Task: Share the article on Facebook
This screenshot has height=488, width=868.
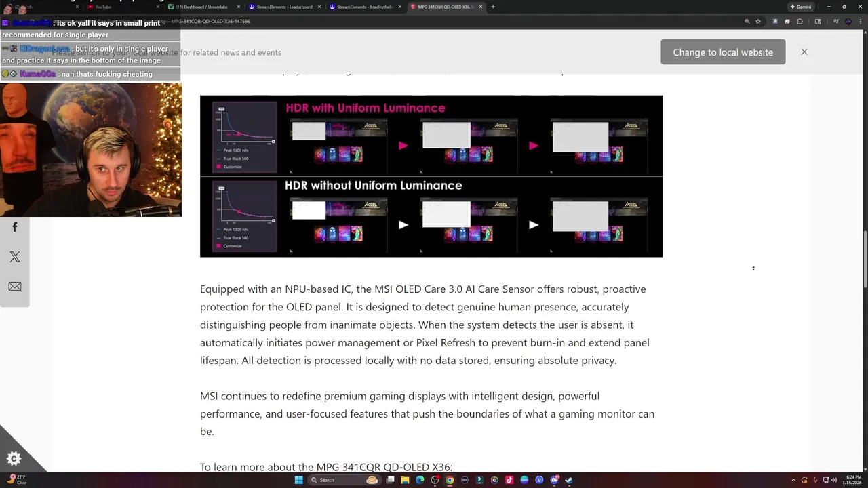Action: click(14, 228)
